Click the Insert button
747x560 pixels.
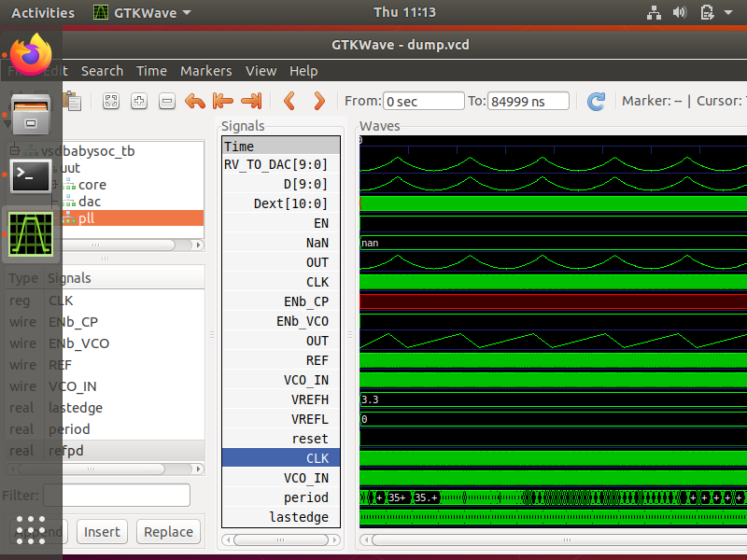(x=102, y=531)
